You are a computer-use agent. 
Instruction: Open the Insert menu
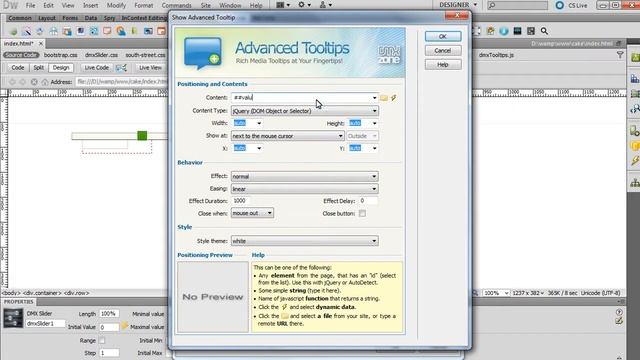(x=90, y=5)
